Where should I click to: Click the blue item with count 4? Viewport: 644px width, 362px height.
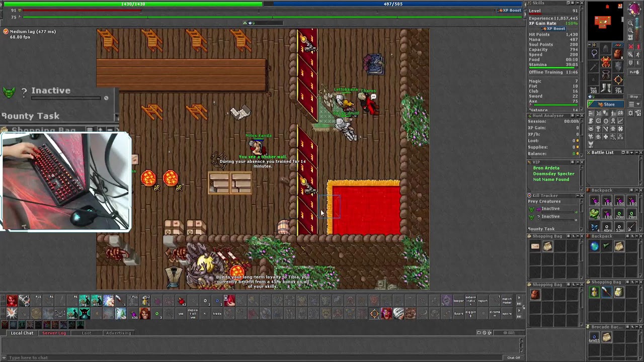click(594, 227)
